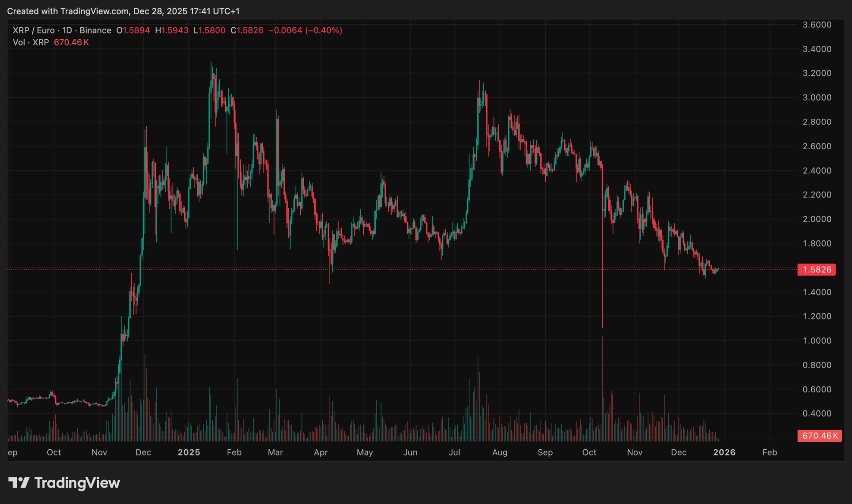Click the −0.0064 (−0.40%) change value
This screenshot has height=504, width=852.
coord(305,30)
